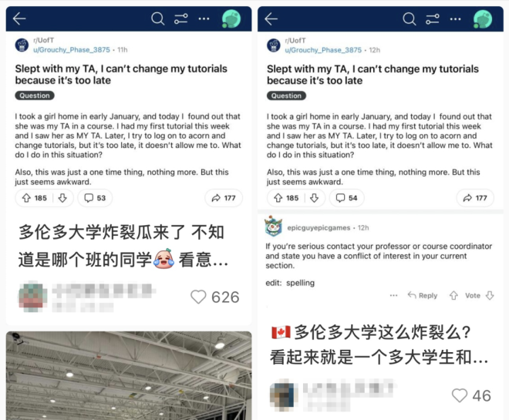Open three-dot menu in right Reddit header
The width and height of the screenshot is (509, 420).
point(456,19)
